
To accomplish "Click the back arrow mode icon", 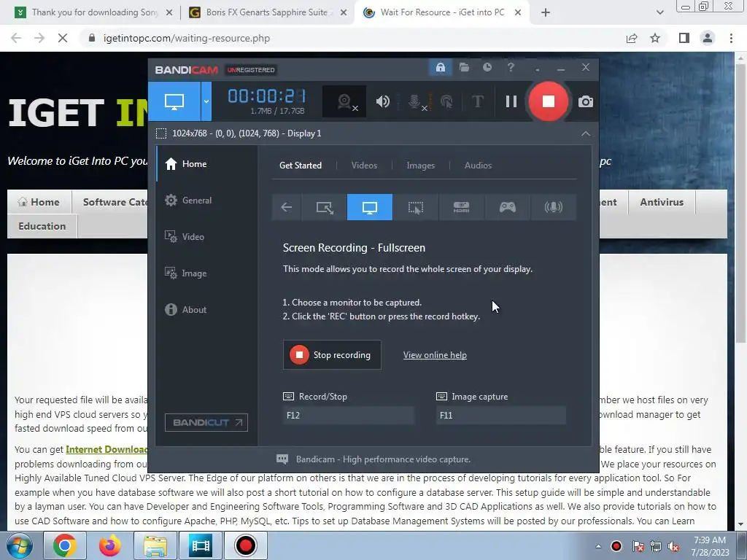I will [286, 207].
